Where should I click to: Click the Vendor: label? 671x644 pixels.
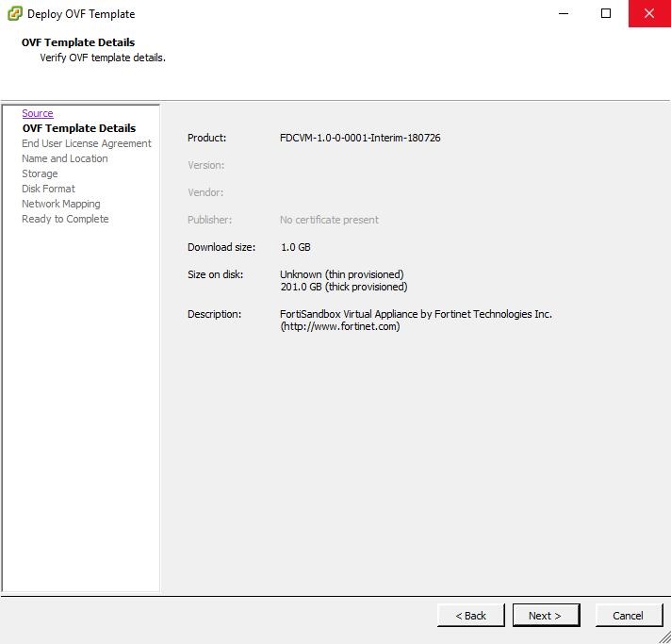[x=205, y=192]
